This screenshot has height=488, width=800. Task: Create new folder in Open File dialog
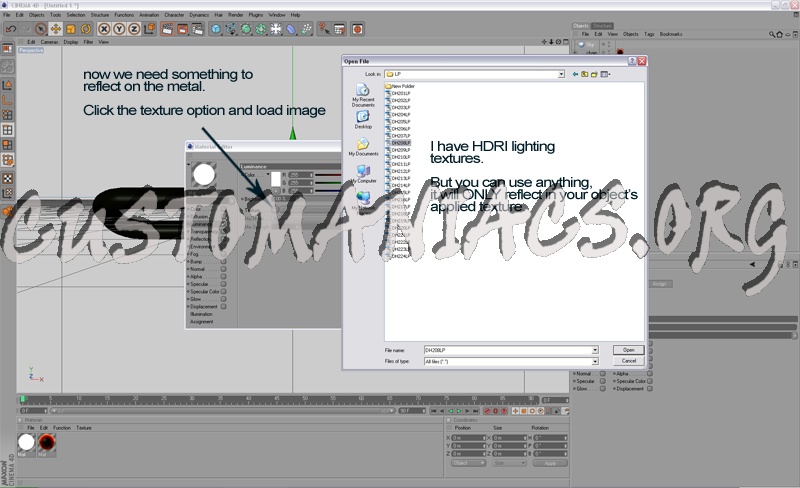594,75
